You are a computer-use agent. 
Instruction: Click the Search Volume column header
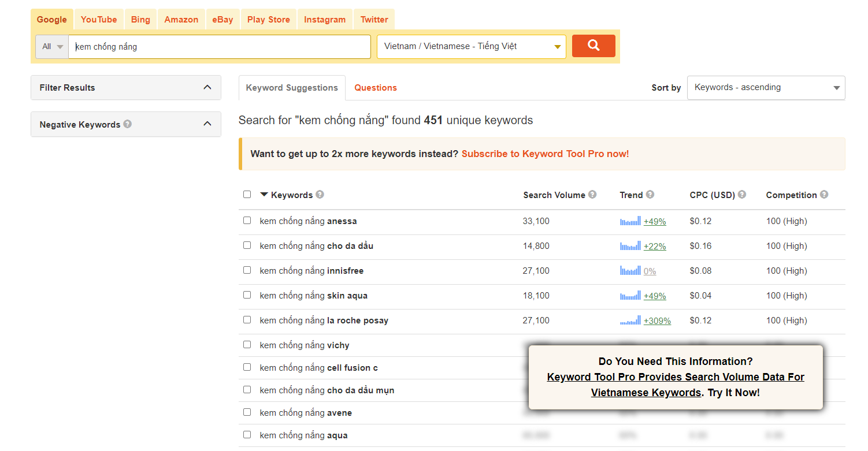click(554, 195)
